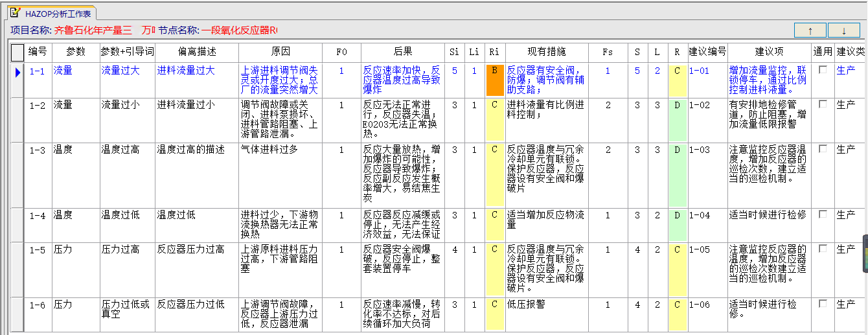Click the 偏离描述 column header

click(x=196, y=52)
